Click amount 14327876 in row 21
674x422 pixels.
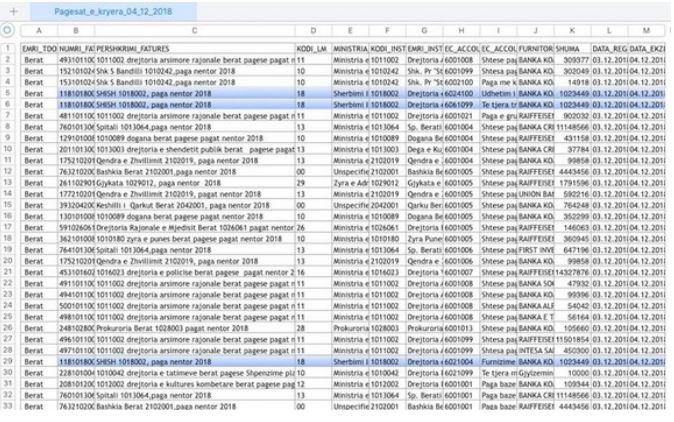(x=572, y=272)
